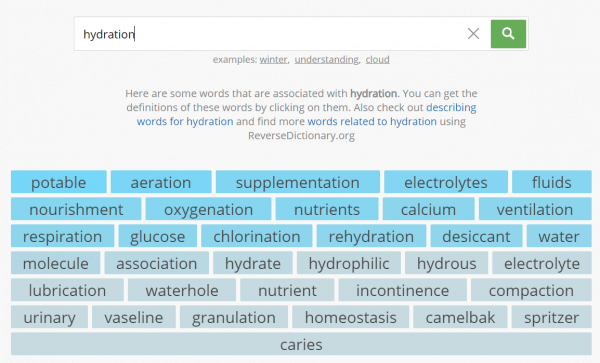
Task: Click the 'desiccant' word tile
Action: tap(476, 236)
